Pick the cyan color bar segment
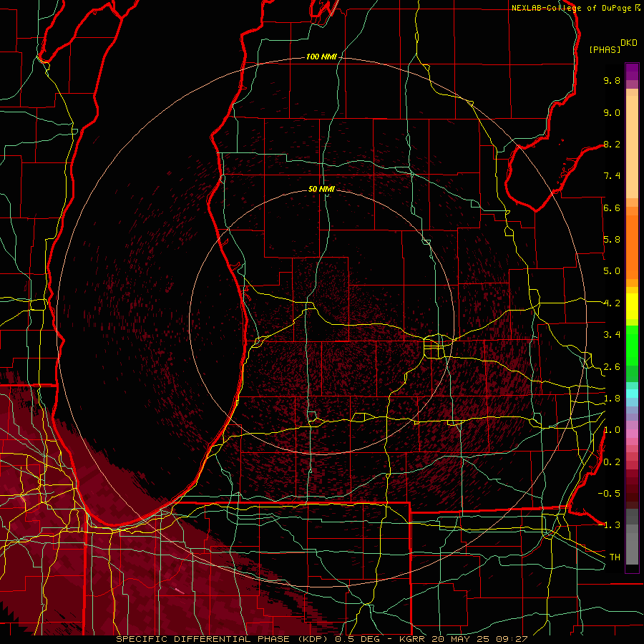This screenshot has width=644, height=644. [632, 394]
